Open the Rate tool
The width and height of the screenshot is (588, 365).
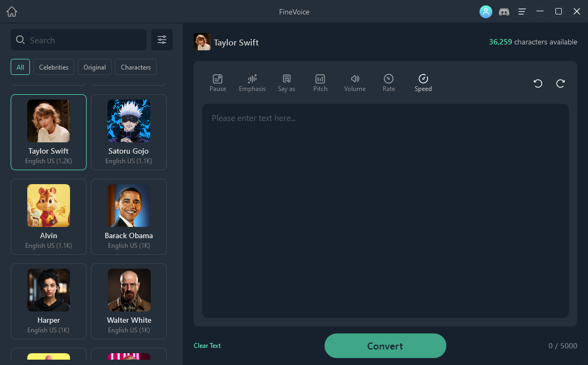(x=389, y=83)
